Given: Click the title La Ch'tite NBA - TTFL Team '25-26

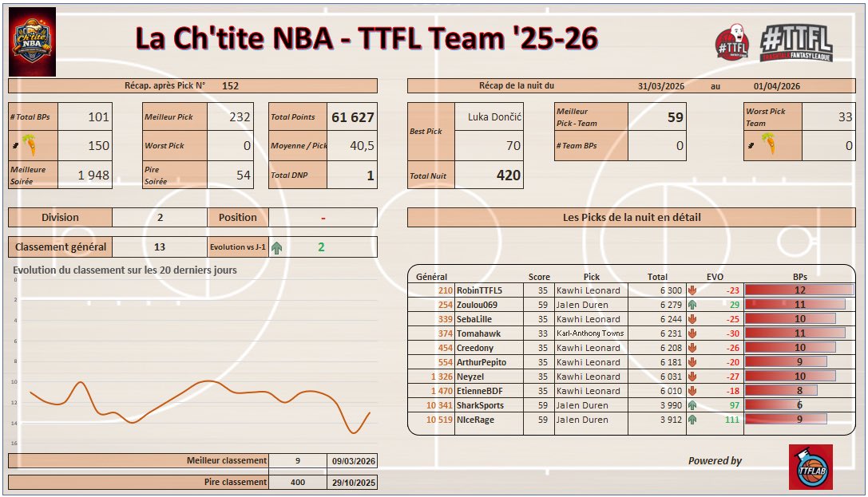Looking at the screenshot, I should click(367, 39).
